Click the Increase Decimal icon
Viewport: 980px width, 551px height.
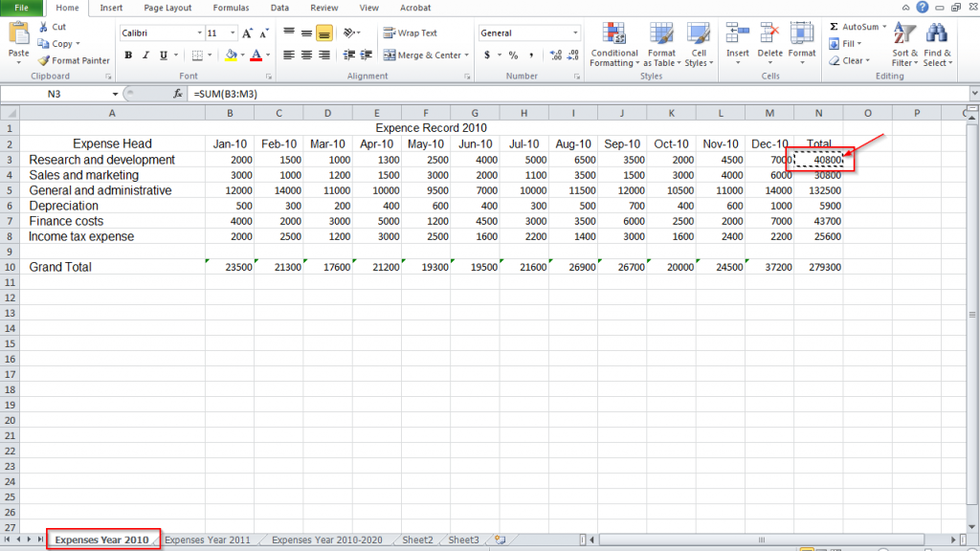[553, 55]
